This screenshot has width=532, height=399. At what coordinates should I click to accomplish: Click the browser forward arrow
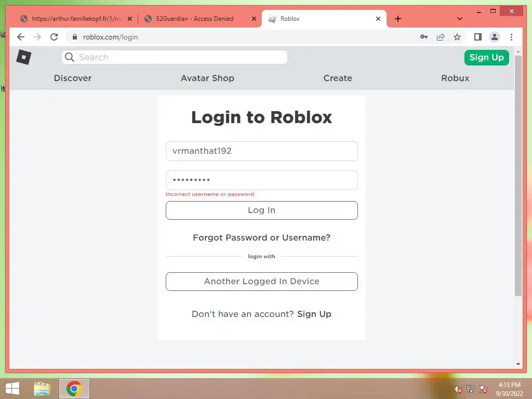tap(37, 37)
